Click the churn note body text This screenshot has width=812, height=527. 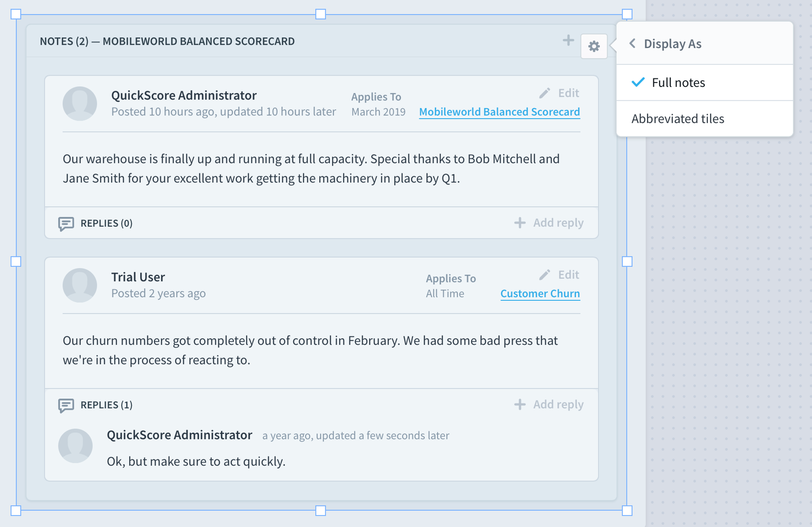point(310,350)
